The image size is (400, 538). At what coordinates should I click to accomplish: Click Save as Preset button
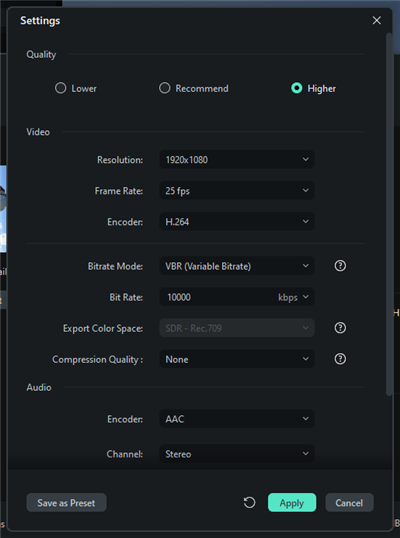(x=66, y=503)
